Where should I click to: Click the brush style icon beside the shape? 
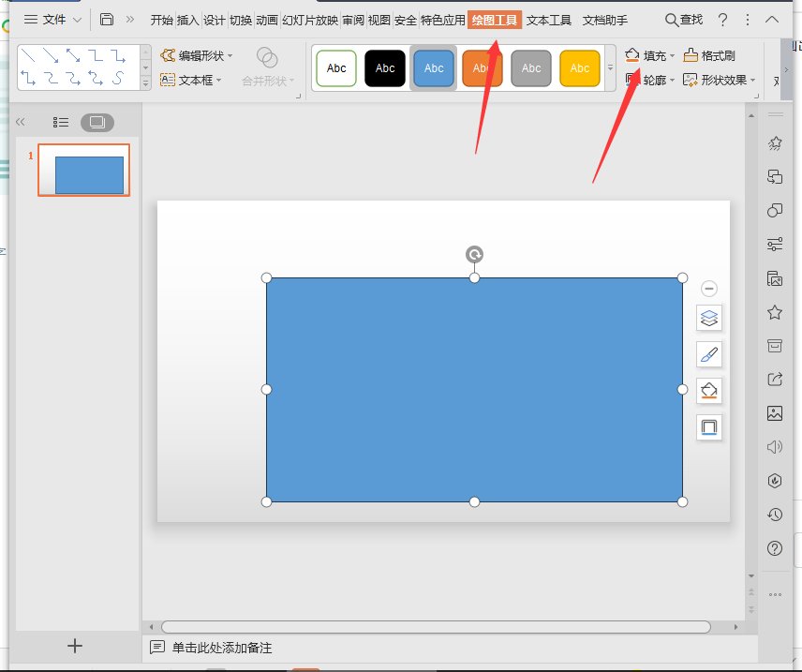click(x=709, y=354)
